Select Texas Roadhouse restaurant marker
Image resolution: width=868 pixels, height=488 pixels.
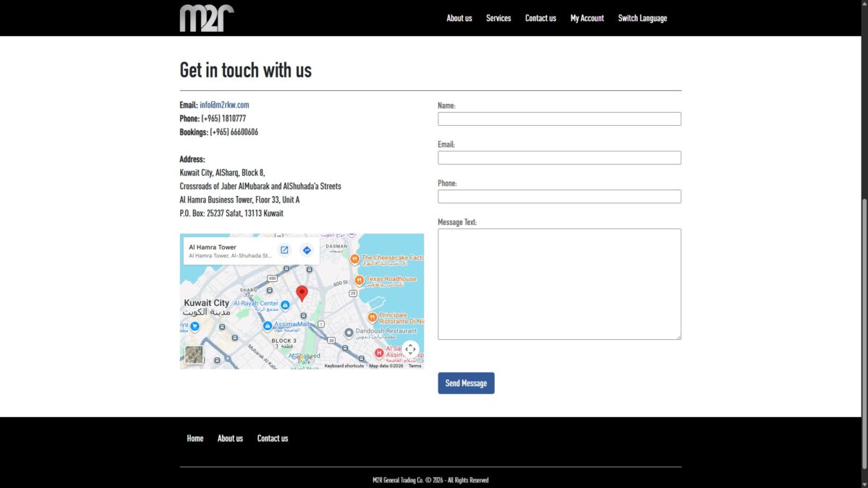[359, 279]
